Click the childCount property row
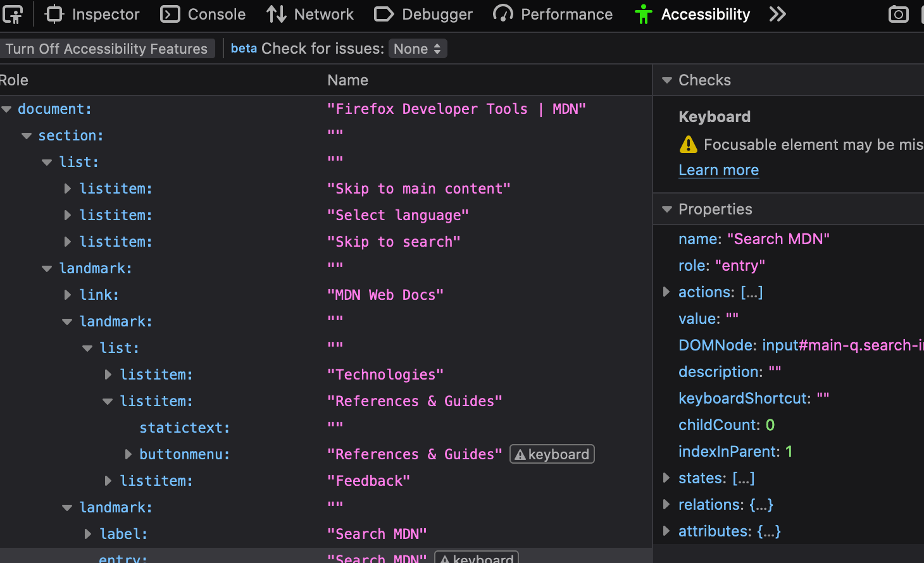The width and height of the screenshot is (924, 563). pos(789,425)
